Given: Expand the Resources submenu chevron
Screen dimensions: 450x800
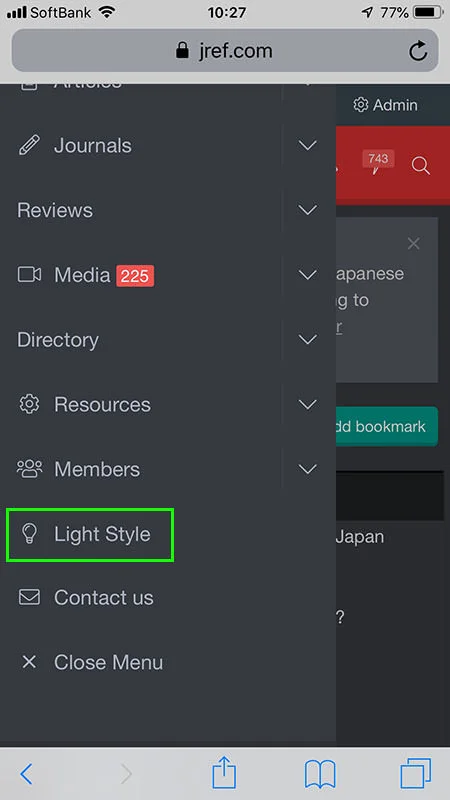Looking at the screenshot, I should point(308,405).
